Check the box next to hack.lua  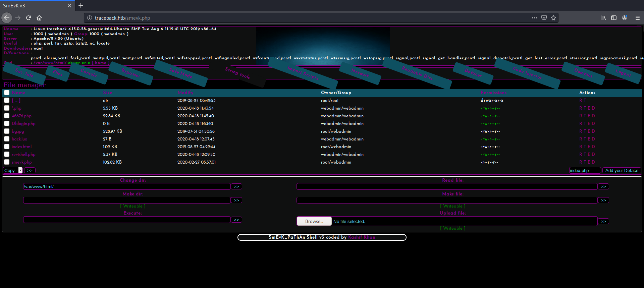click(7, 139)
